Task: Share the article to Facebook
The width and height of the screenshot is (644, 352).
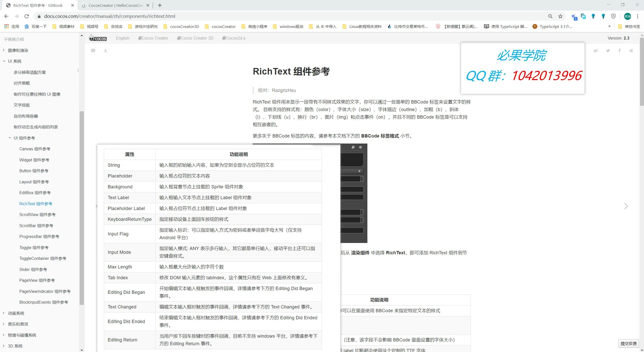Action: coord(620,51)
